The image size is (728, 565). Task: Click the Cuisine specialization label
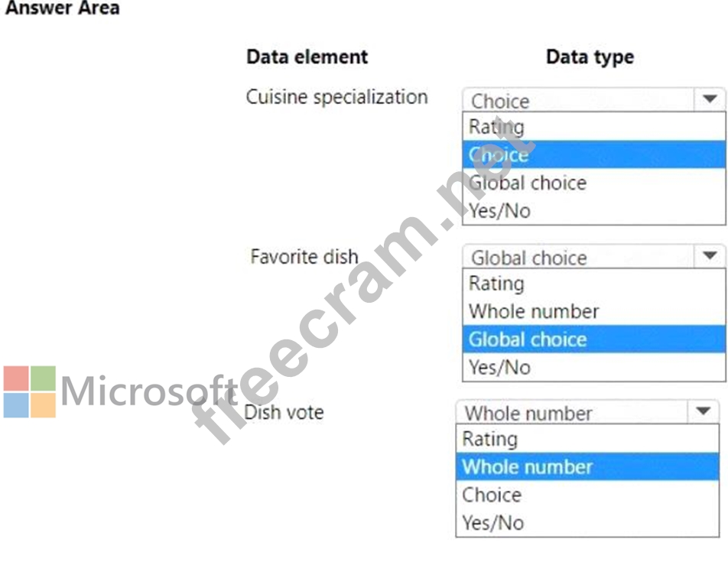(x=336, y=97)
